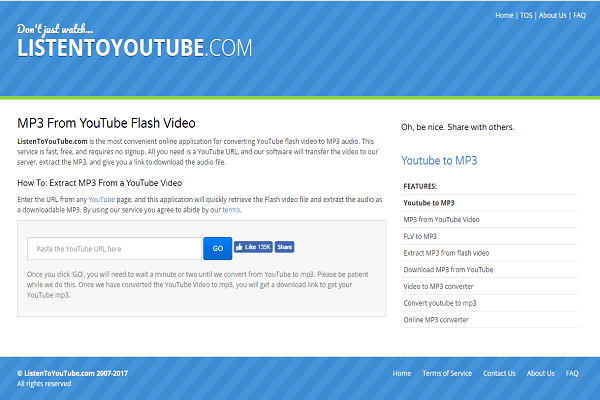Viewport: 600px width, 400px height.
Task: Open About Us in the top navigation
Action: [x=553, y=15]
